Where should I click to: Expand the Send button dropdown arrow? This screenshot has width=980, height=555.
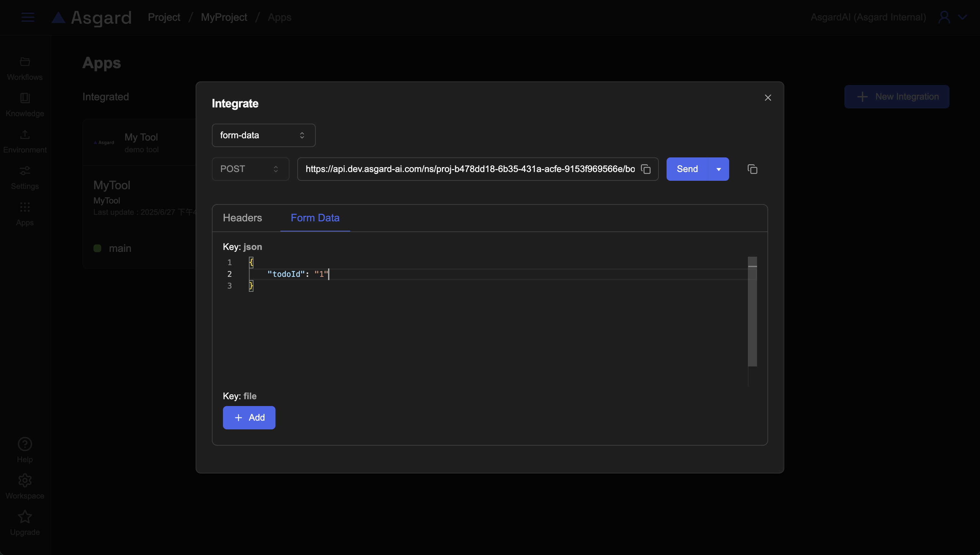[718, 169]
